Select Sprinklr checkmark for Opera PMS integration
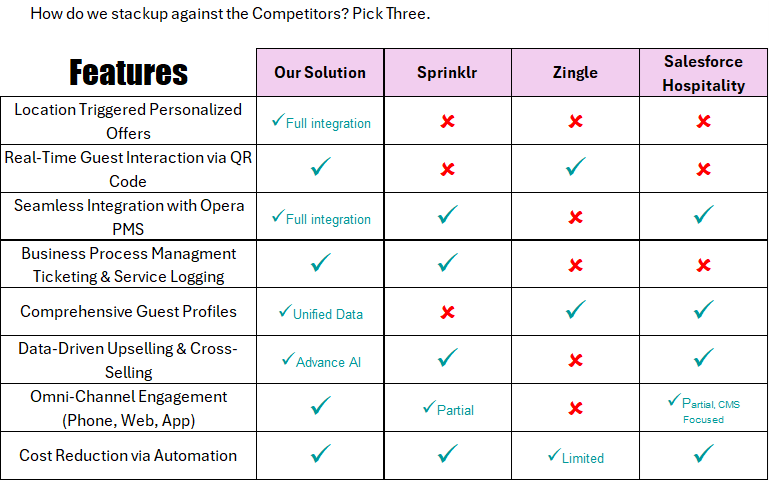Image resolution: width=769 pixels, height=481 pixels. tap(447, 215)
